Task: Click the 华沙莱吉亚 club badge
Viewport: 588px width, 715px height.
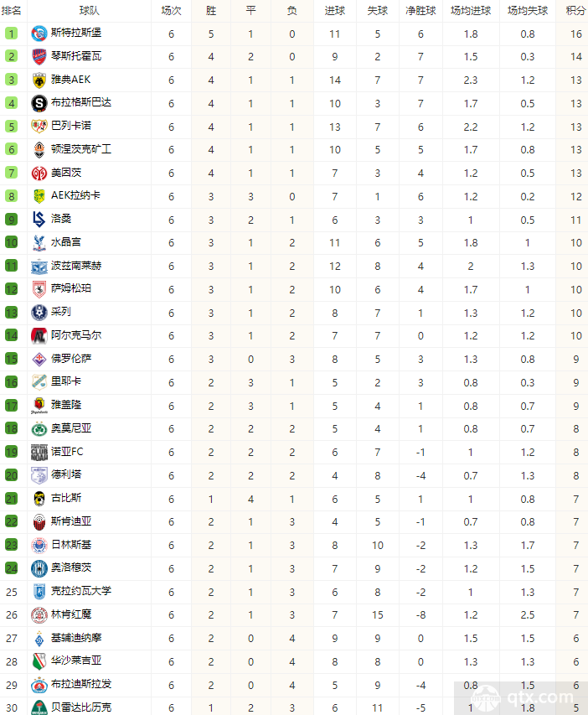Action: point(38,661)
